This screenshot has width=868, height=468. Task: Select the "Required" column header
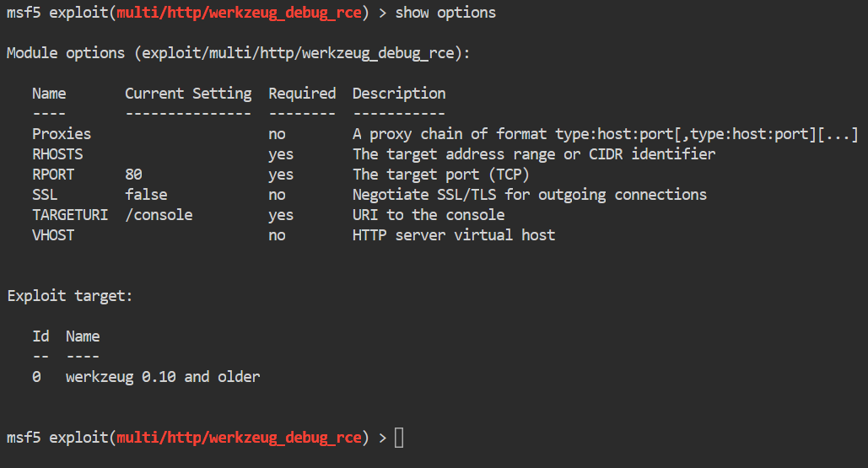click(302, 94)
